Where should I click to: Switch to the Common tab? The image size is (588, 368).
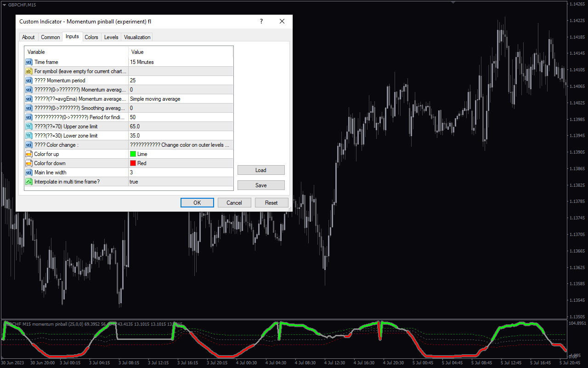[x=51, y=37]
